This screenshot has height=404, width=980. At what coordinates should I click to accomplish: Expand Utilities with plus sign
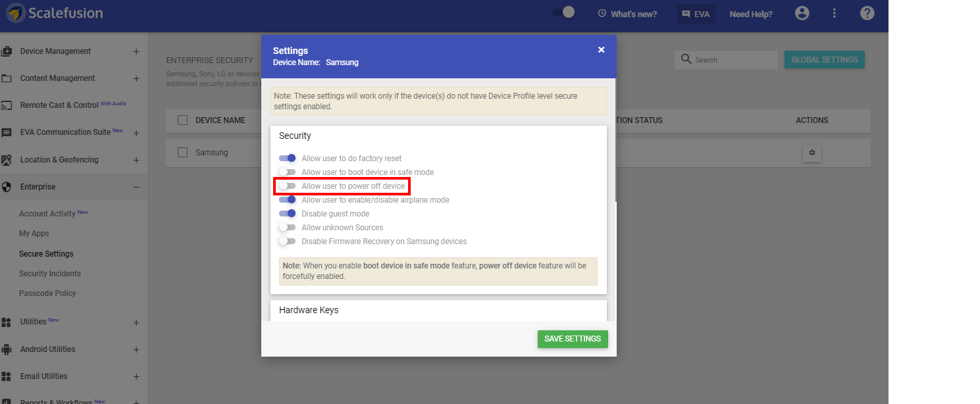click(x=136, y=322)
